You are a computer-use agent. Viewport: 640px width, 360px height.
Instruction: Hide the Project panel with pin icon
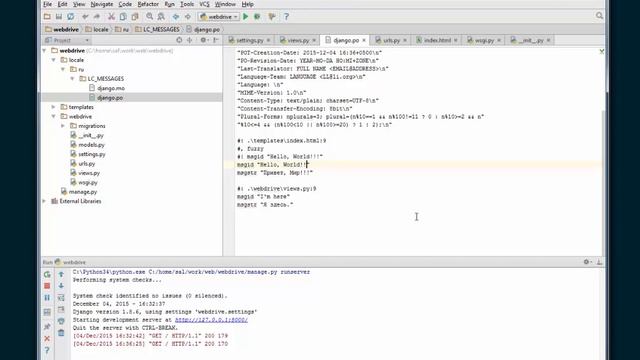(x=216, y=40)
